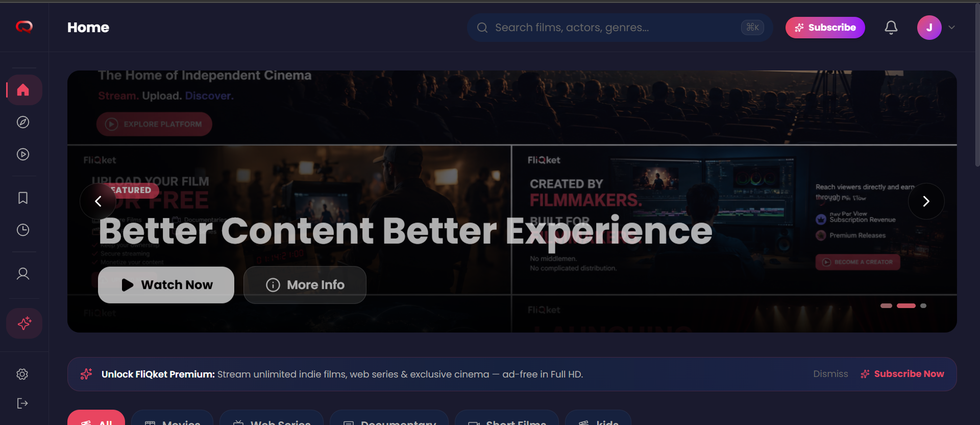This screenshot has width=980, height=425.
Task: Go to the next hero slide
Action: (926, 201)
